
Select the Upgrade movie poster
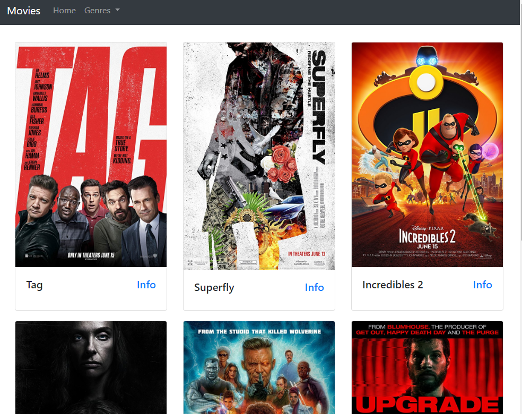427,368
